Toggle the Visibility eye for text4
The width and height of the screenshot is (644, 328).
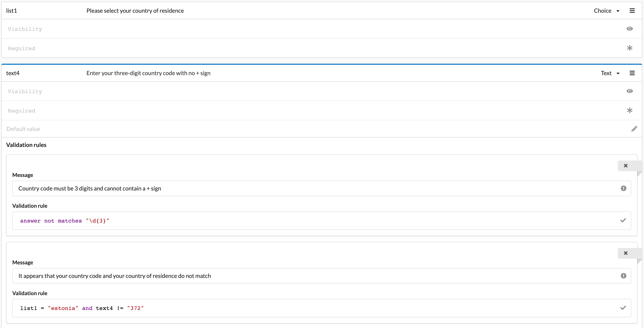click(x=630, y=91)
